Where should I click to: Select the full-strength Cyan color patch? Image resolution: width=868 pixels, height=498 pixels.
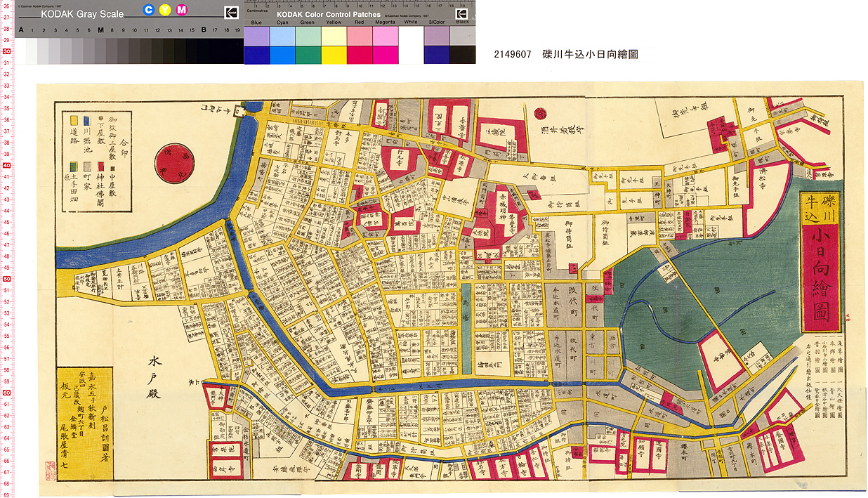(282, 55)
